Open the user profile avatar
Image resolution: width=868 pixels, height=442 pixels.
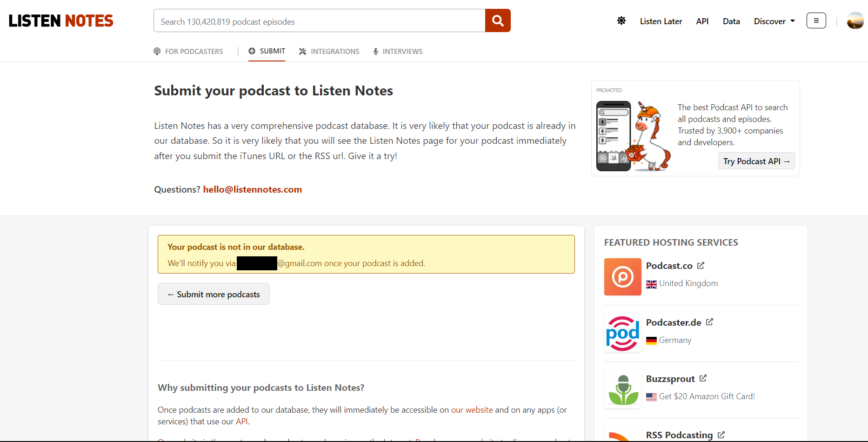tap(855, 20)
